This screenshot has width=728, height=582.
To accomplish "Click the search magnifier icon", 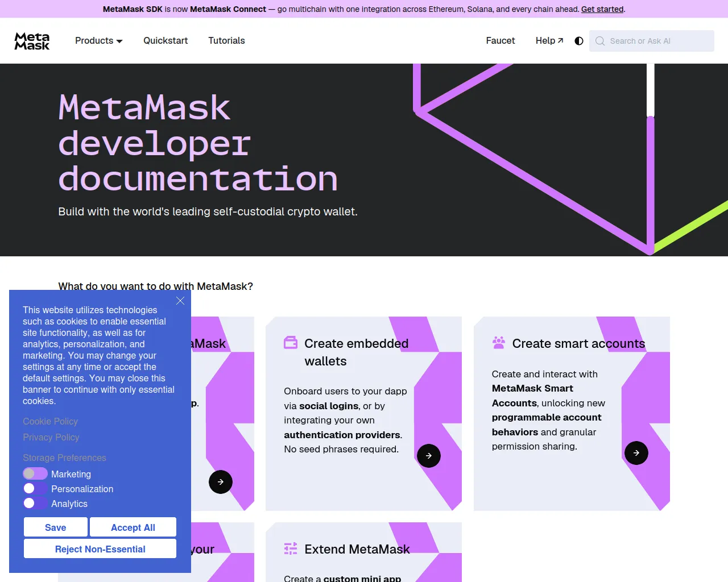I will pos(599,41).
